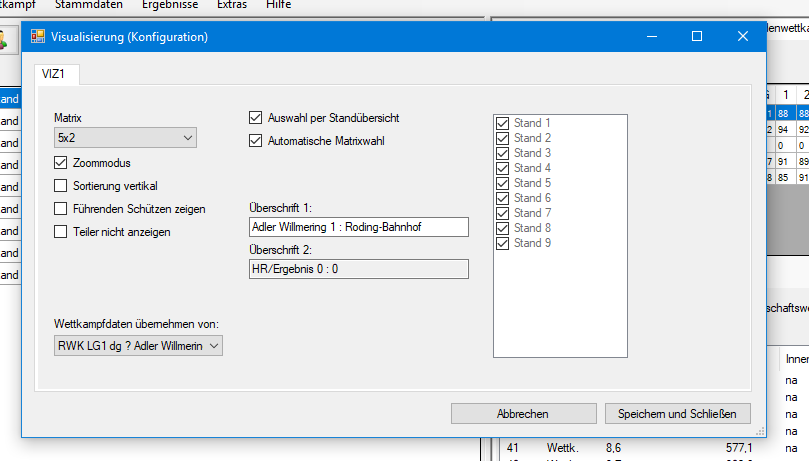Uncheck Auswahl per Standübersicht
Image resolution: width=809 pixels, height=461 pixels.
256,118
